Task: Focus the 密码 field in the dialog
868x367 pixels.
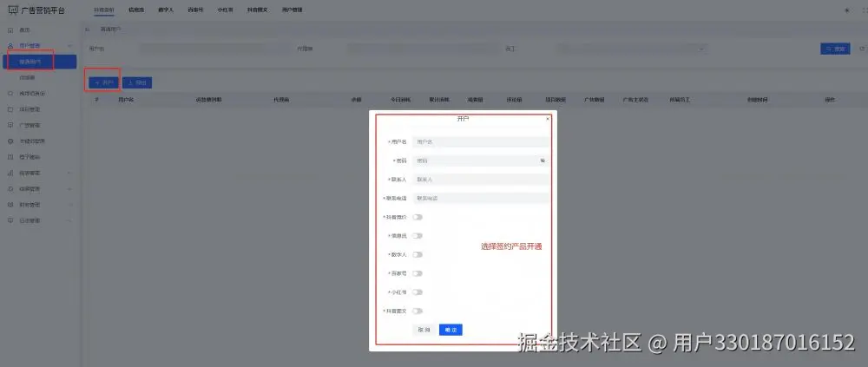Action: (481, 161)
